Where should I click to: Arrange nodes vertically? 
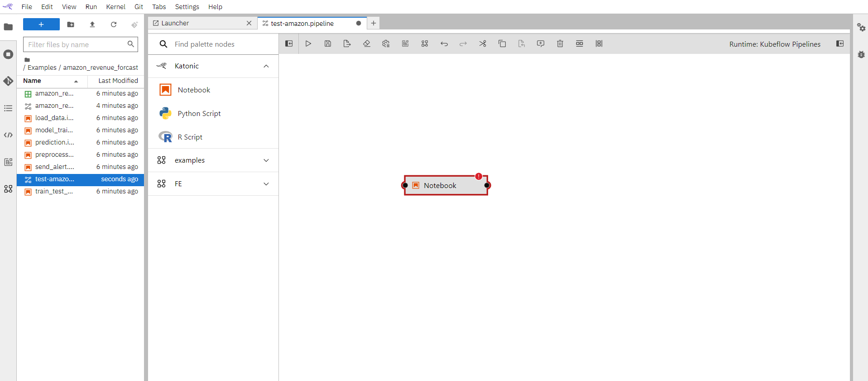(x=599, y=43)
